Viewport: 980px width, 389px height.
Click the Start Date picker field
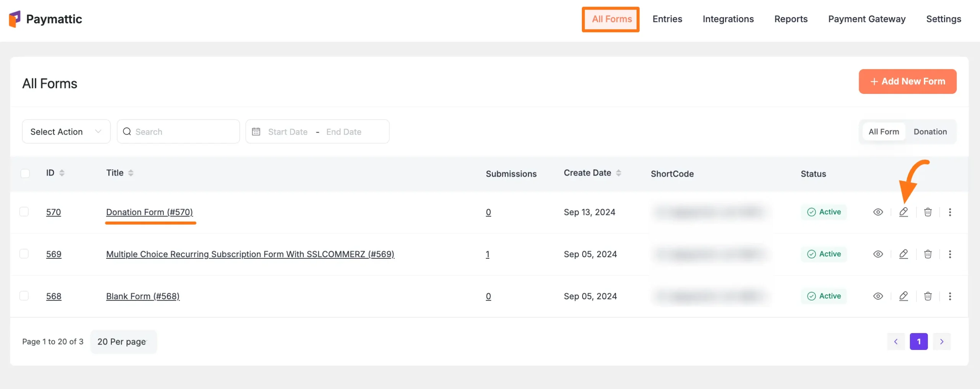[x=287, y=132]
